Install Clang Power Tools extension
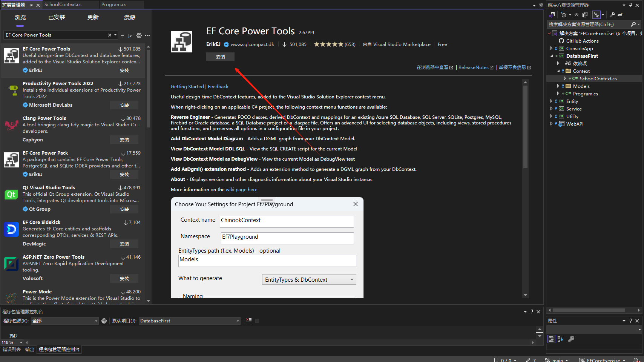This screenshot has height=362, width=644. coord(124,140)
